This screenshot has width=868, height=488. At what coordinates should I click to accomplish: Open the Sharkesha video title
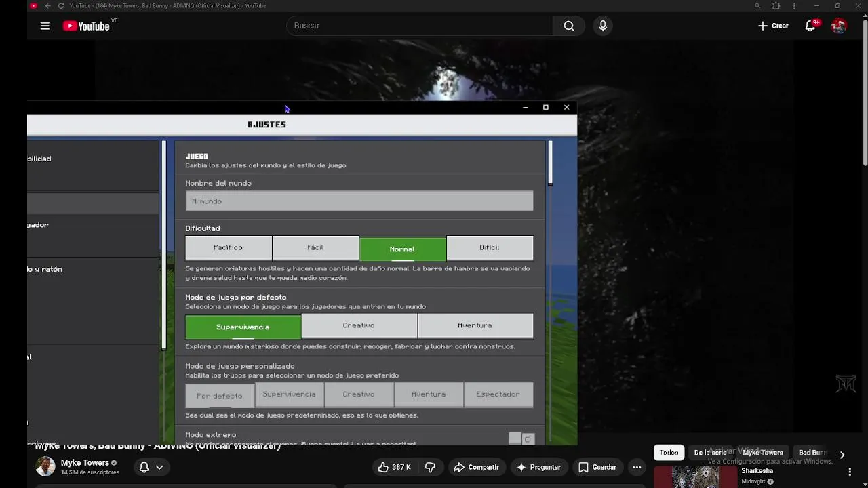pyautogui.click(x=757, y=471)
